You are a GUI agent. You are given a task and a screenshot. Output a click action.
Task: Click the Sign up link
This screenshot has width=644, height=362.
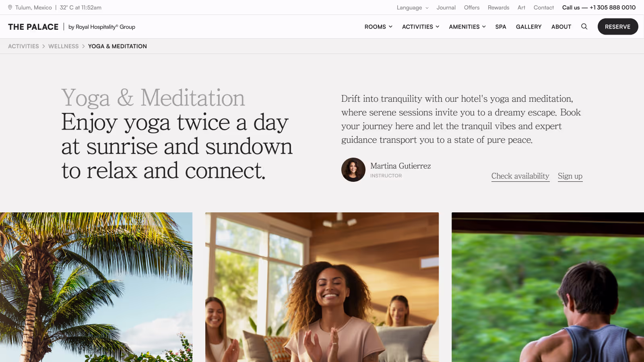coord(570,176)
